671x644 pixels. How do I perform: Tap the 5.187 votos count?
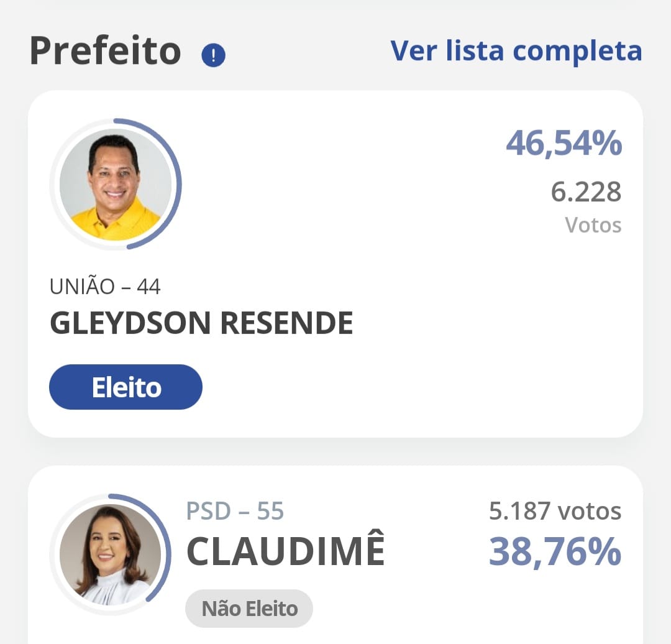click(555, 511)
